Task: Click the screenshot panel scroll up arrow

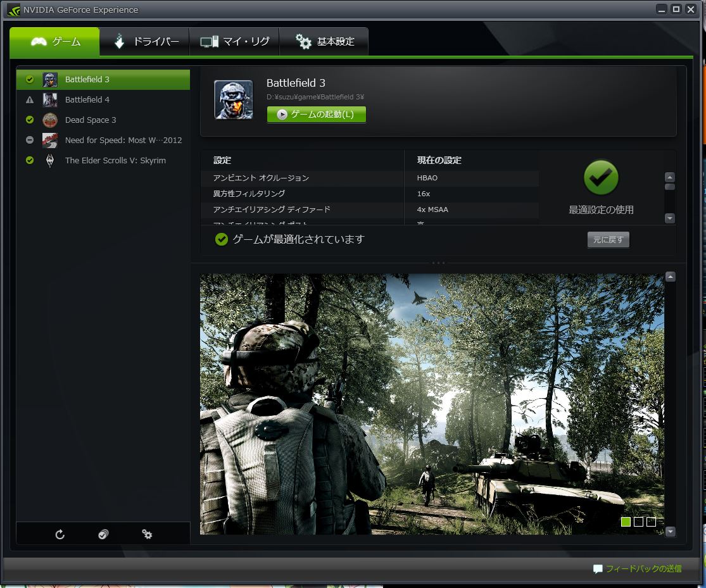Action: 671,277
